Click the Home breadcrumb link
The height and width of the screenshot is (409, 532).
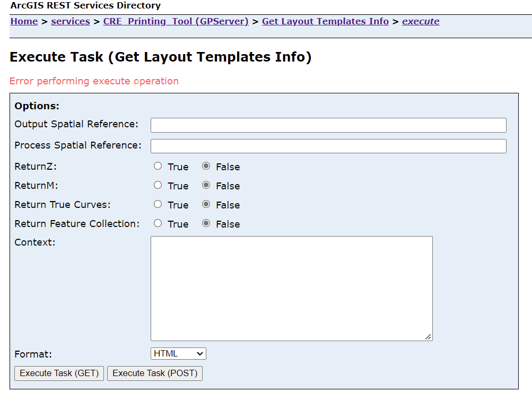(24, 22)
